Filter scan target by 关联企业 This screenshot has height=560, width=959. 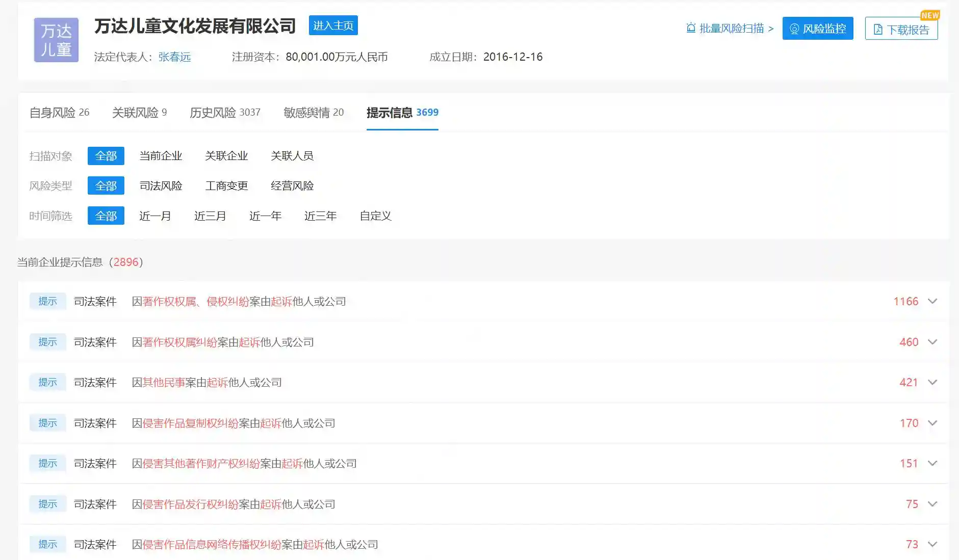(x=226, y=156)
